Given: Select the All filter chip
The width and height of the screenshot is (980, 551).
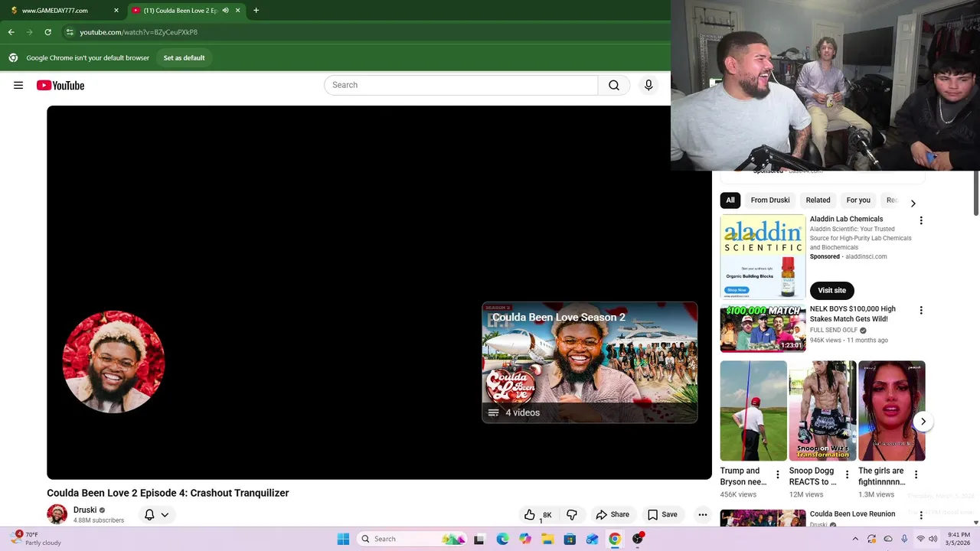Looking at the screenshot, I should click(x=730, y=201).
